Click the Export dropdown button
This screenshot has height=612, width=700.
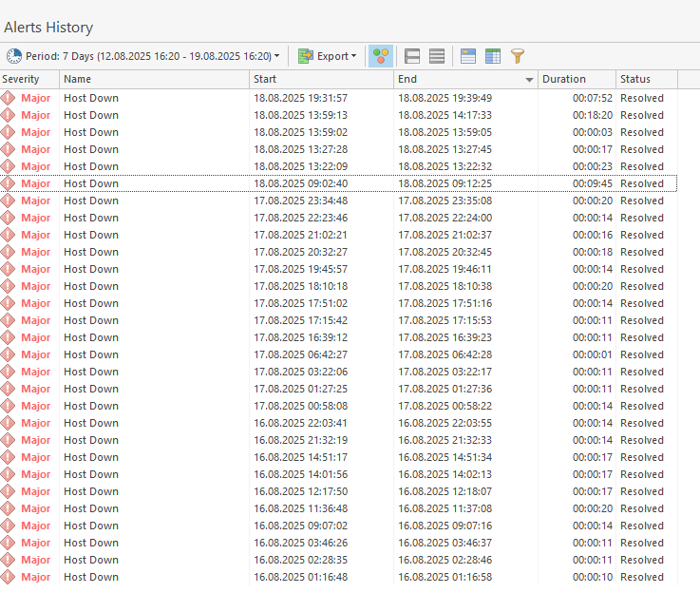328,56
